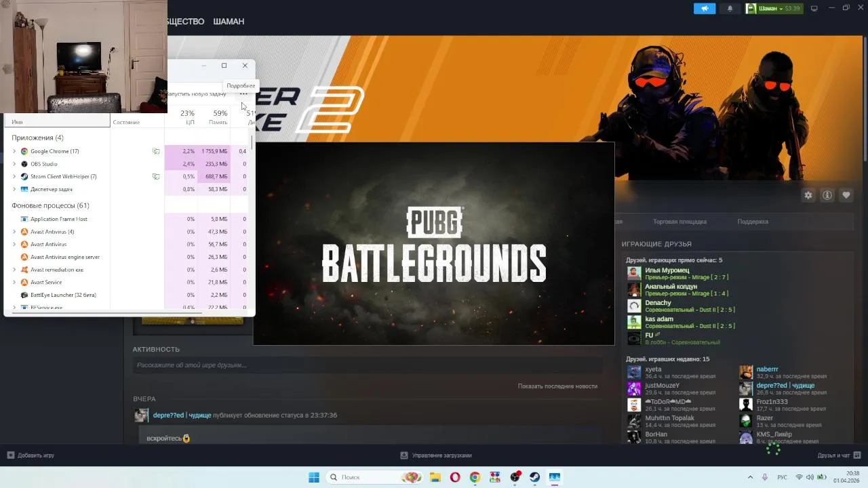Expand Avast Antivirus (4) group
The image size is (868, 488).
(14, 232)
